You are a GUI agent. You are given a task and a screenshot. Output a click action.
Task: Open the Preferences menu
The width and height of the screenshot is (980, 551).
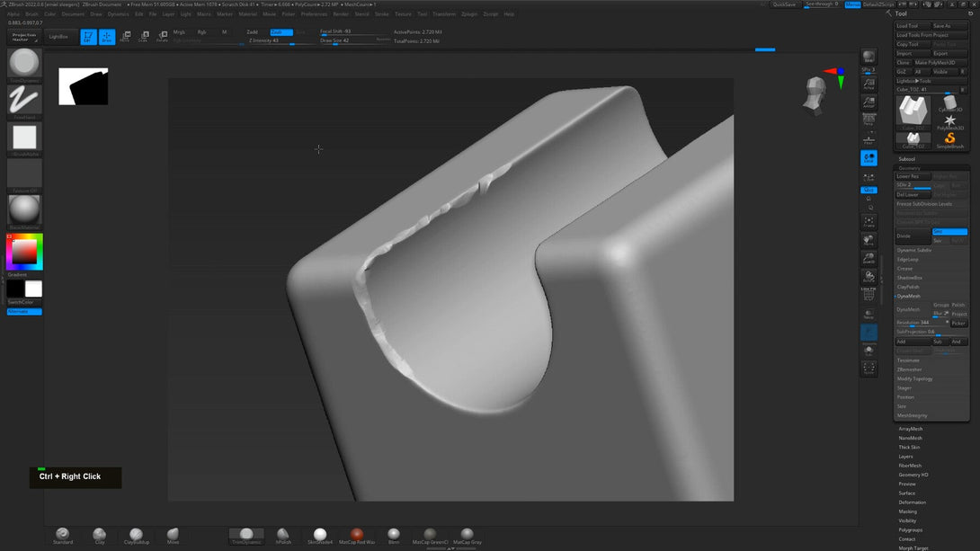314,13
